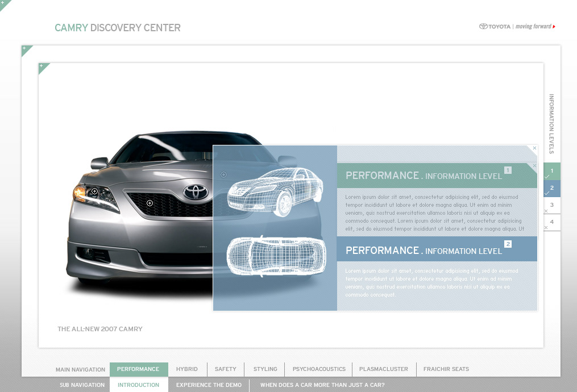Image resolution: width=577 pixels, height=392 pixels.
Task: Click the plus hotspot on the headlight
Action: [94, 191]
